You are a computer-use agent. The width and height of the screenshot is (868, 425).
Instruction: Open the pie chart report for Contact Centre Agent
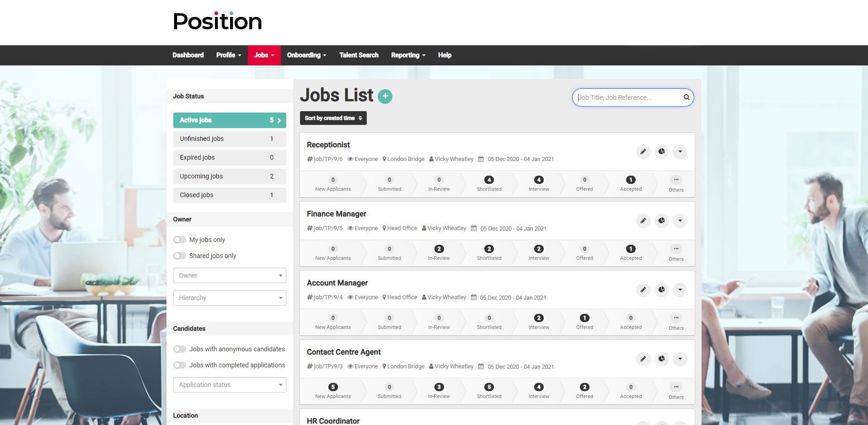click(x=661, y=359)
